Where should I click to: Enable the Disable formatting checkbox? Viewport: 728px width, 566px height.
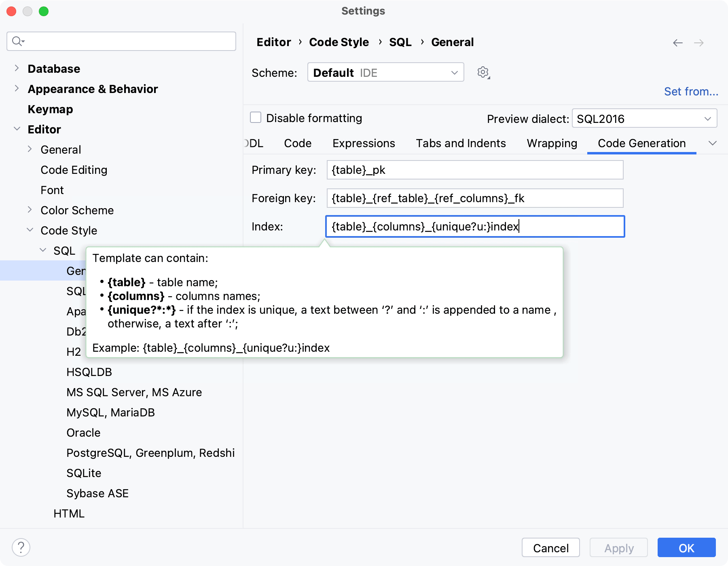[x=255, y=117]
